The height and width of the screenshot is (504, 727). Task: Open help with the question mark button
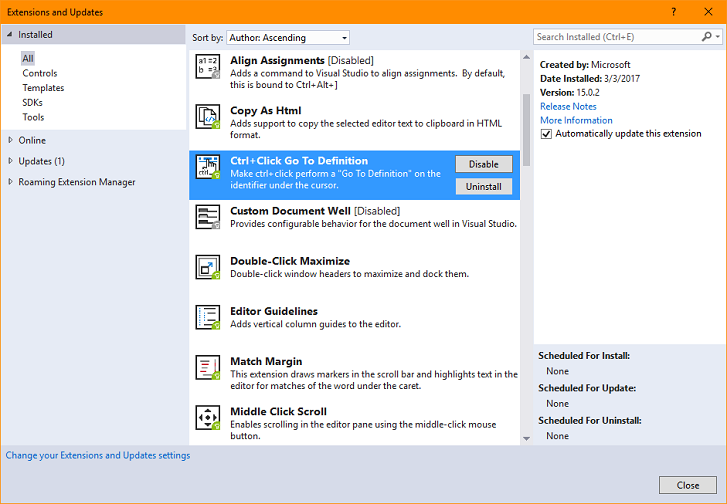click(x=674, y=12)
